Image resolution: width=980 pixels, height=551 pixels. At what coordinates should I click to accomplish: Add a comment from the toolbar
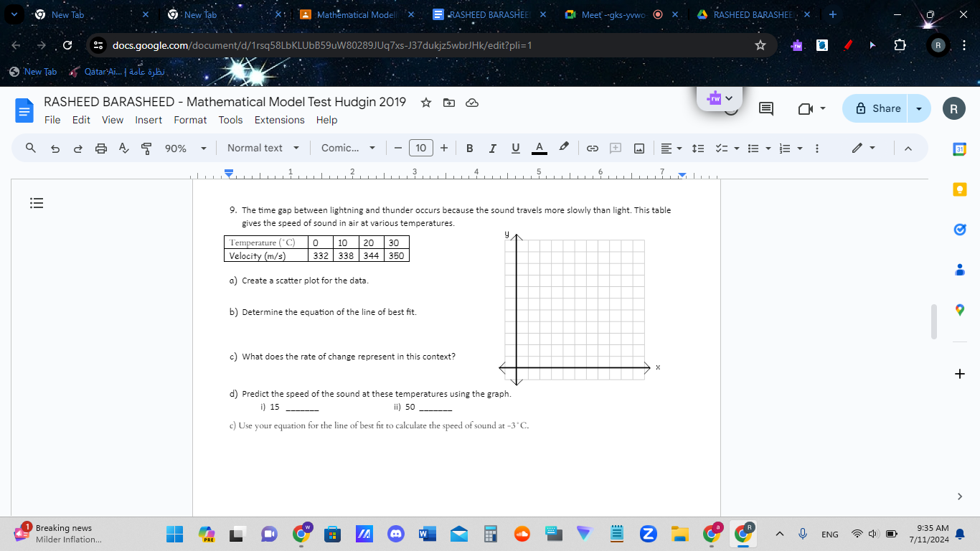616,148
